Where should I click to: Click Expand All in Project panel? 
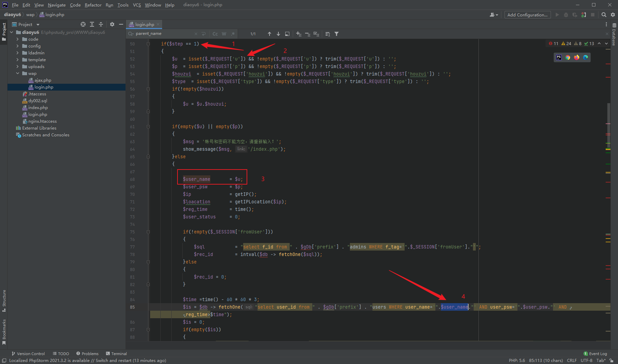92,24
